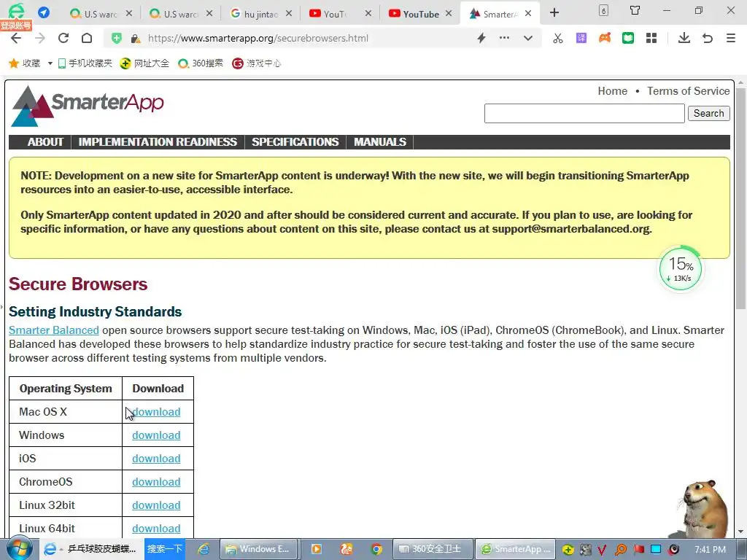Click the tab counter box showing 6
Viewport: 747px width, 560px height.
click(603, 10)
